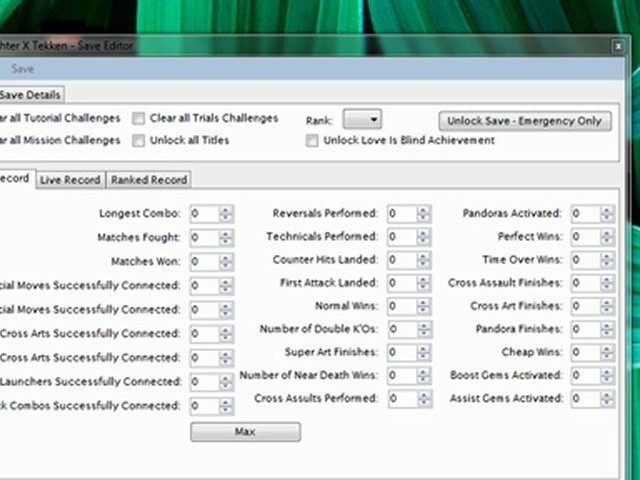Viewport: 640px width, 480px height.
Task: Click the Counter Hits Landed value field
Action: (402, 260)
